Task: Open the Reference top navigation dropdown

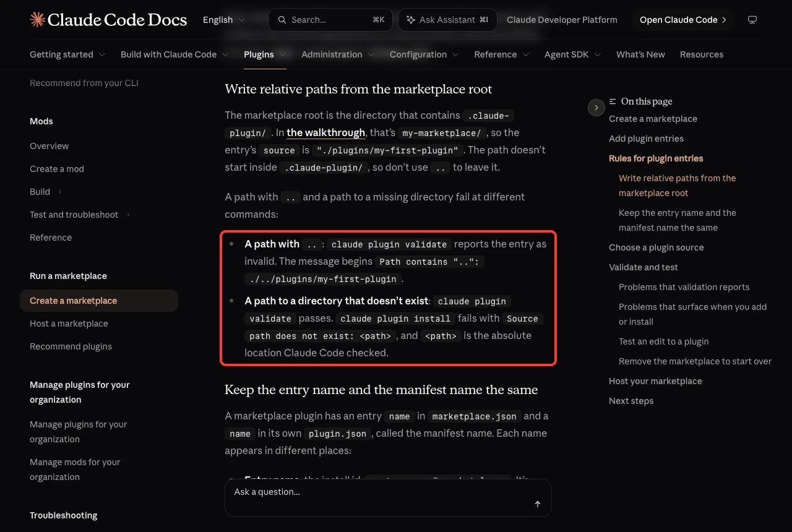Action: 502,54
